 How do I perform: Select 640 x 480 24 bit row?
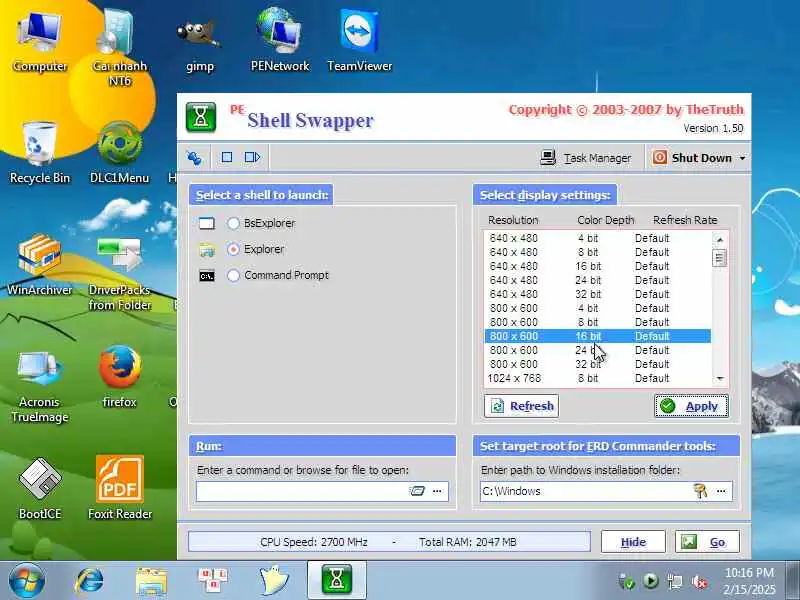[597, 280]
